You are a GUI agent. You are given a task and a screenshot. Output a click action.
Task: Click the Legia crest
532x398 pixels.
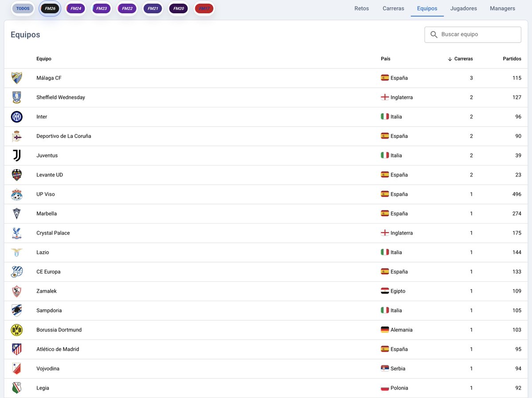(x=17, y=388)
